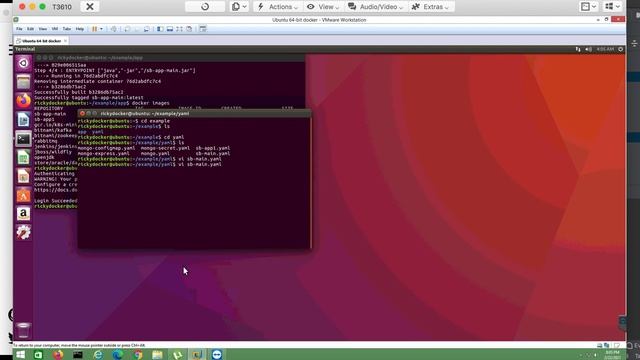The height and width of the screenshot is (360, 640).
Task: Open the clipboard/files dropdown icon
Action: pyautogui.click(x=239, y=7)
